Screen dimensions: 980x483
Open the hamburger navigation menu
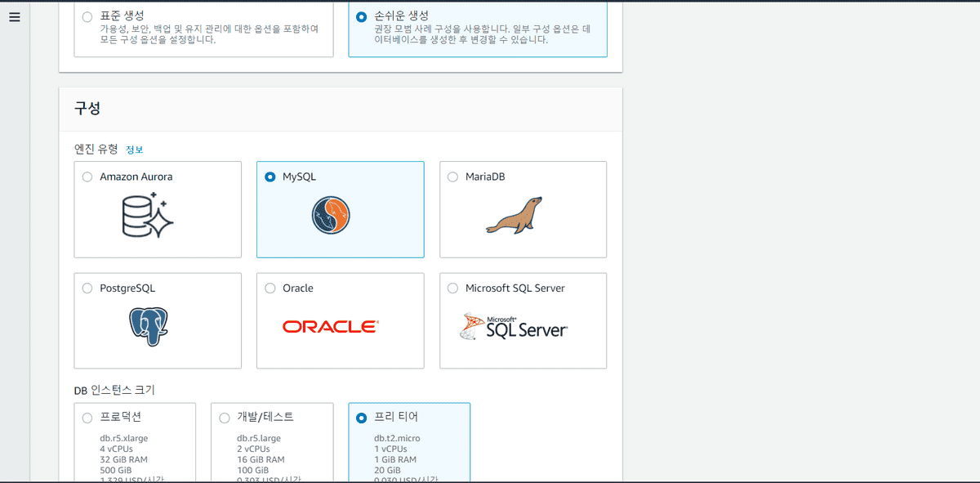(x=15, y=17)
